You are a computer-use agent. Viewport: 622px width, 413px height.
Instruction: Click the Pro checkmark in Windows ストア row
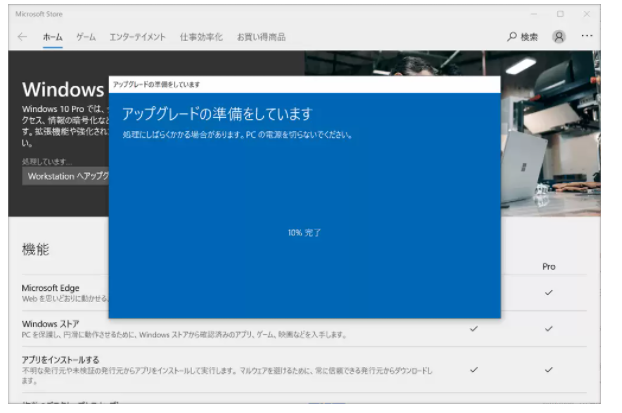pyautogui.click(x=548, y=329)
